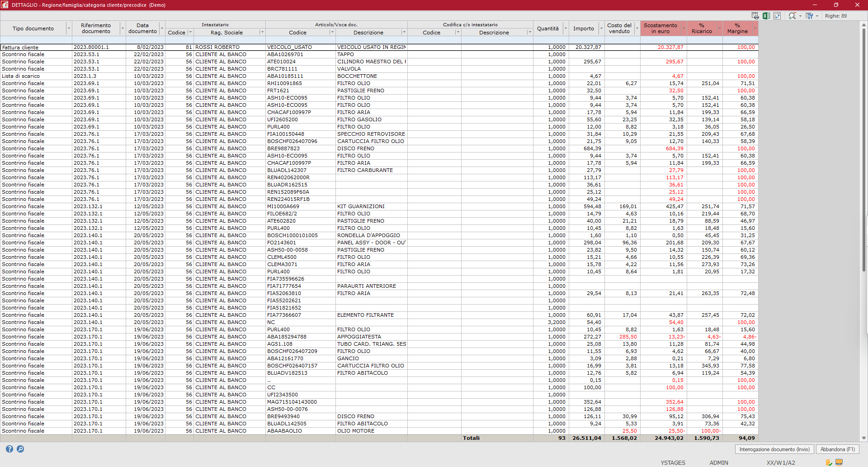Click the folder check icon in status bar
The image size is (868, 467).
(829, 462)
